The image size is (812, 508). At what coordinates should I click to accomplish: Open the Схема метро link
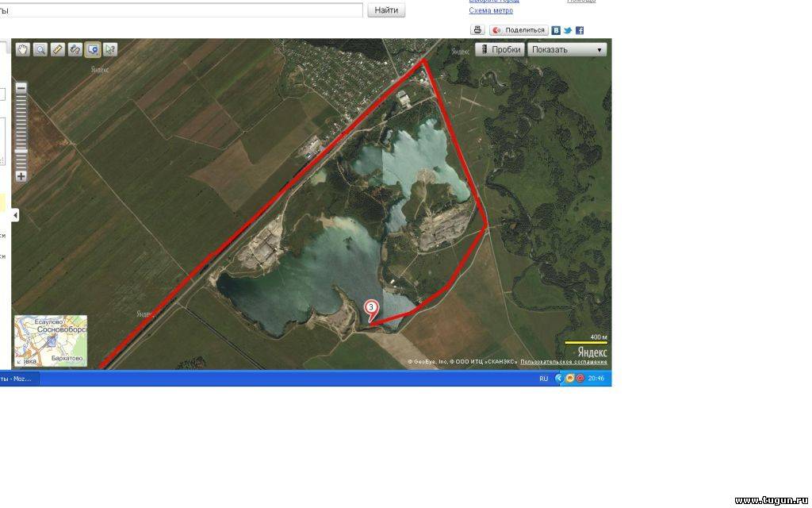(x=491, y=10)
